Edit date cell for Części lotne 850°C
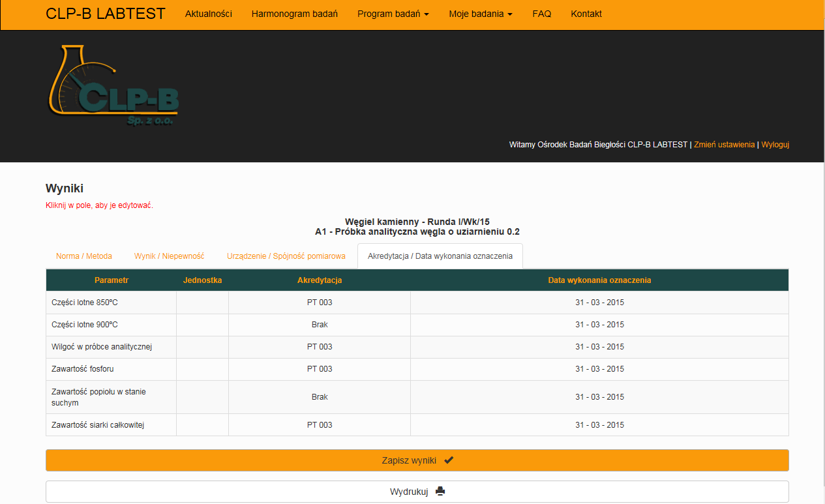This screenshot has width=825, height=504. (x=599, y=303)
